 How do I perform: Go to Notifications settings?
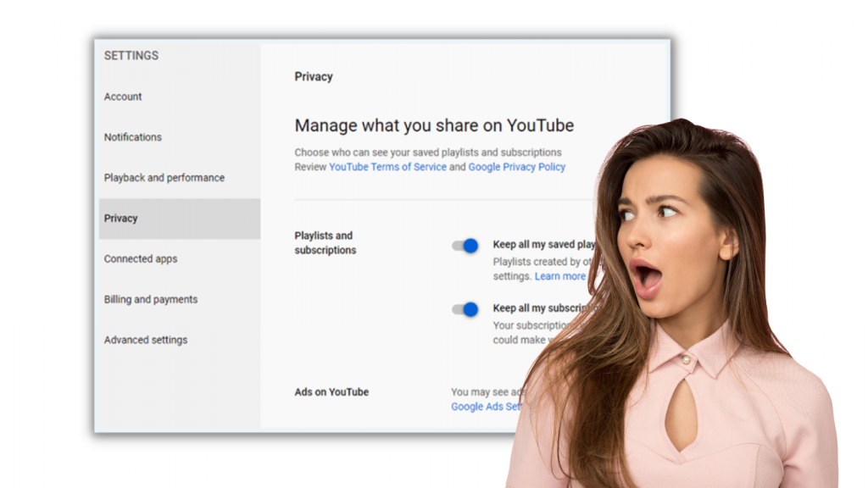[133, 137]
